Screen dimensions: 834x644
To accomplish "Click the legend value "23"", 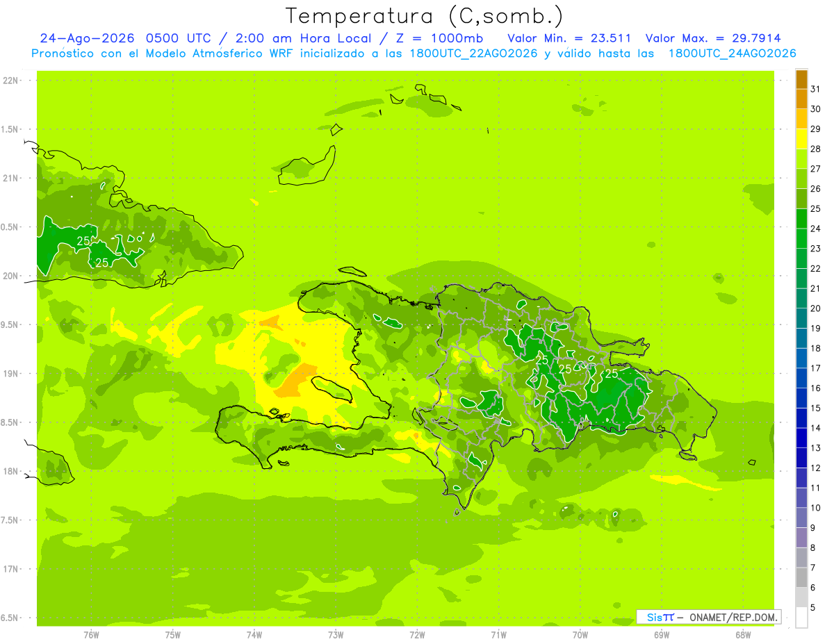I will pos(815,249).
